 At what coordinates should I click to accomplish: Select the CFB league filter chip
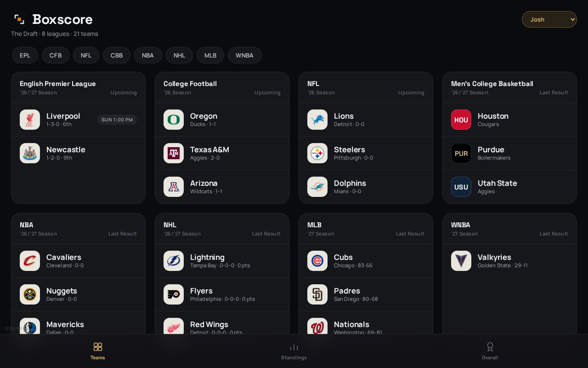(56, 55)
